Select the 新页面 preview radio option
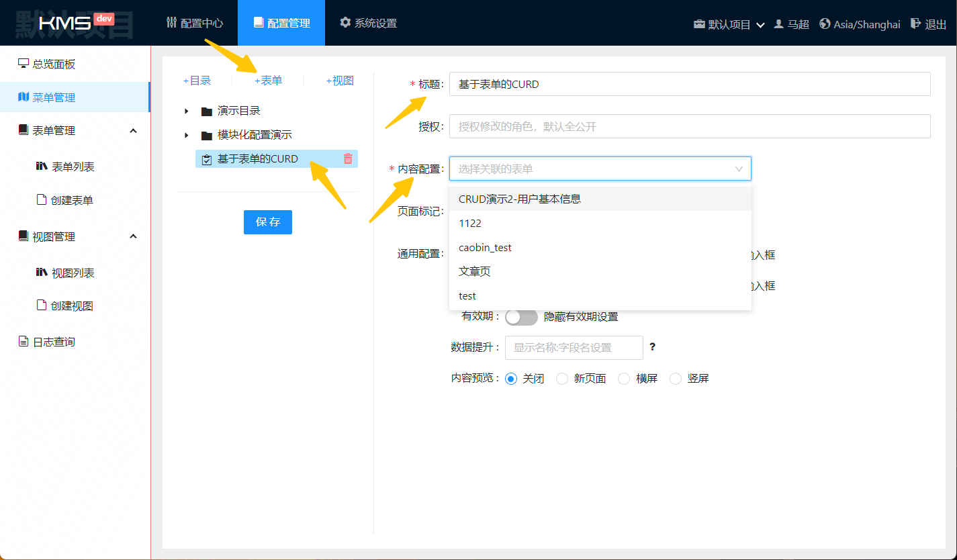This screenshot has height=560, width=957. (562, 379)
